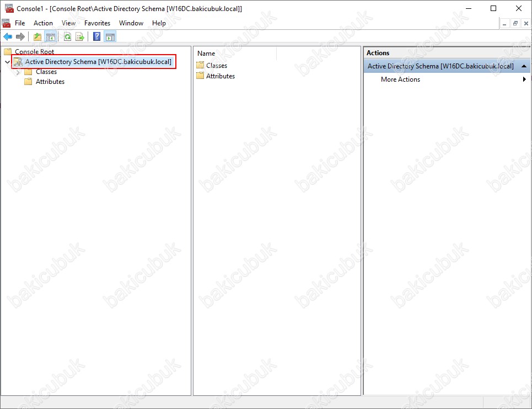532x409 pixels.
Task: Click More Actions in the Actions pane
Action: pos(400,79)
